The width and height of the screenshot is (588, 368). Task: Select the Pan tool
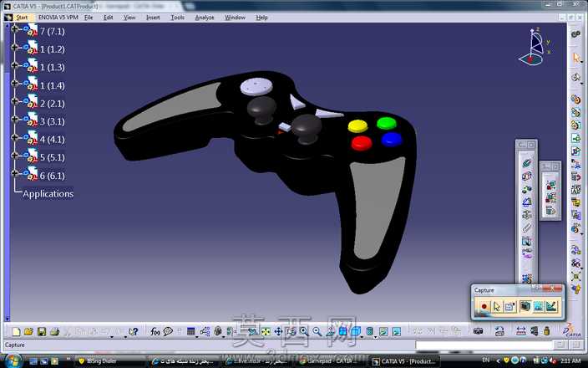click(278, 331)
